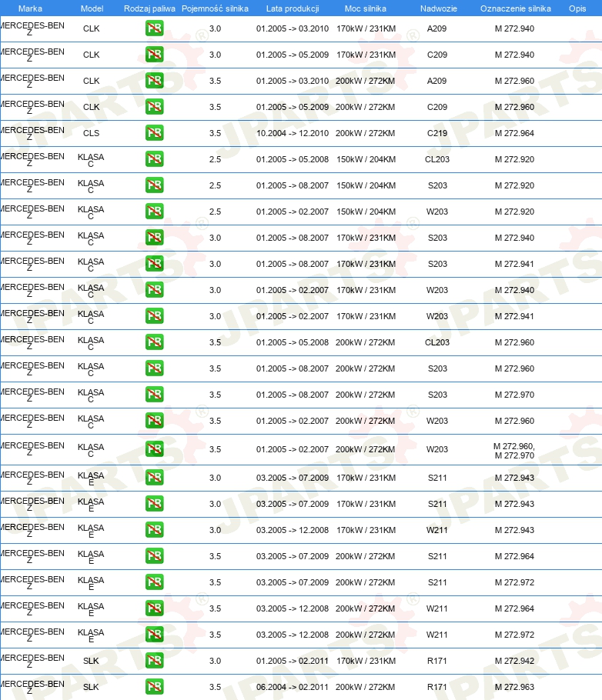Select SLK model cell in the 3.0 row
The height and width of the screenshot is (700, 602).
(x=91, y=661)
